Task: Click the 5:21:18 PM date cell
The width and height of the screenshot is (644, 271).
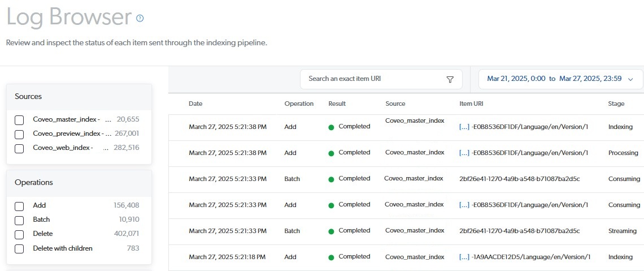Action: coord(227,257)
